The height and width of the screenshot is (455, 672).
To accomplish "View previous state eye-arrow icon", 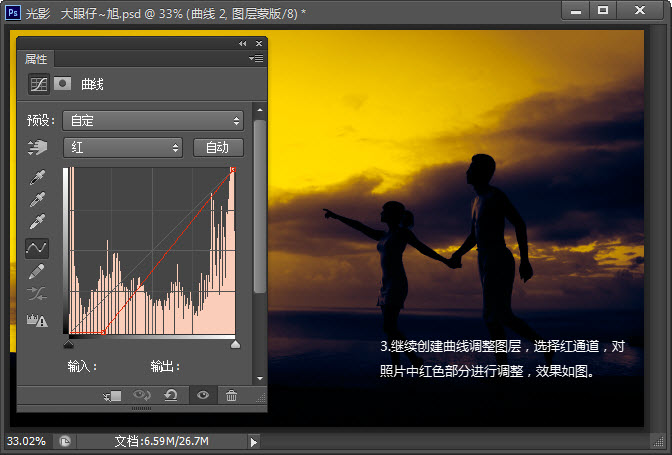I will coord(141,395).
